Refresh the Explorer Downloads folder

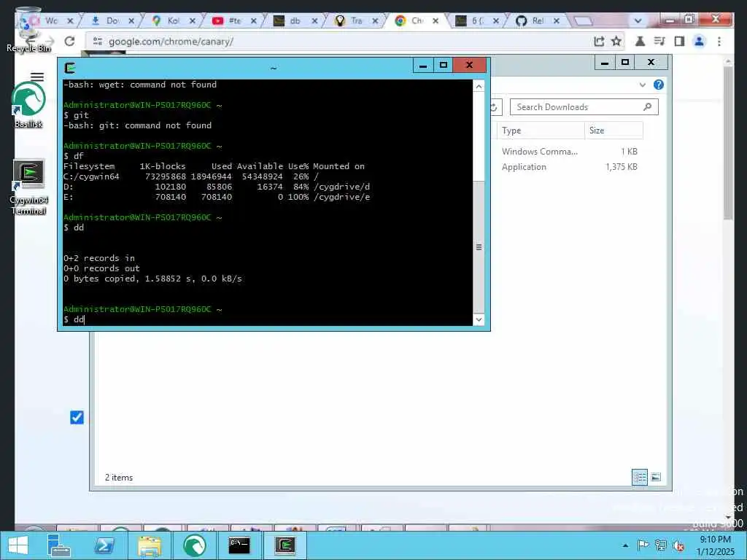tap(494, 107)
